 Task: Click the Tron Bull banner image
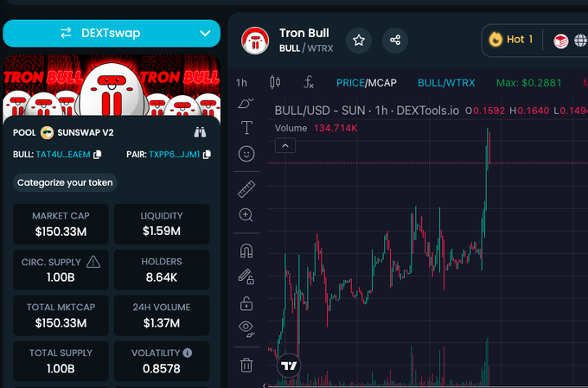[112, 86]
